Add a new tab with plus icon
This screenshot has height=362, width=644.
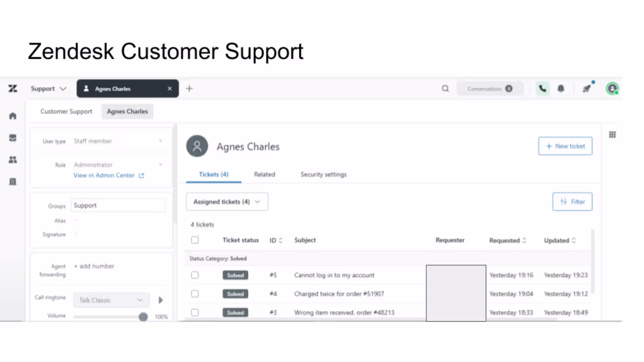click(189, 89)
